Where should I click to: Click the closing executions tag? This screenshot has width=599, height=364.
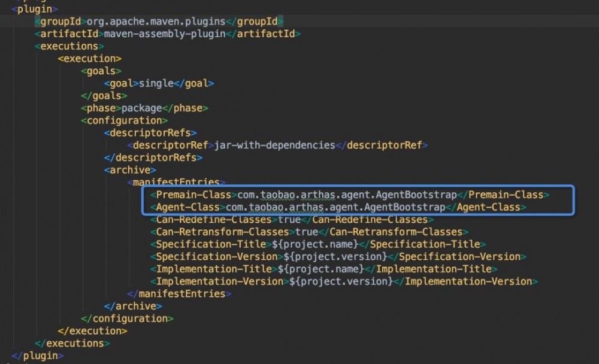pos(72,344)
